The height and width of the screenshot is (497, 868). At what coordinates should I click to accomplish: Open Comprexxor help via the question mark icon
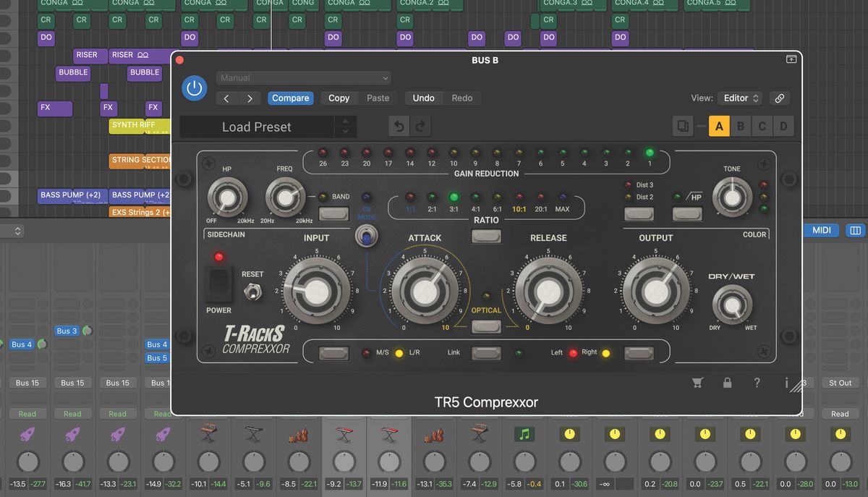pos(757,383)
